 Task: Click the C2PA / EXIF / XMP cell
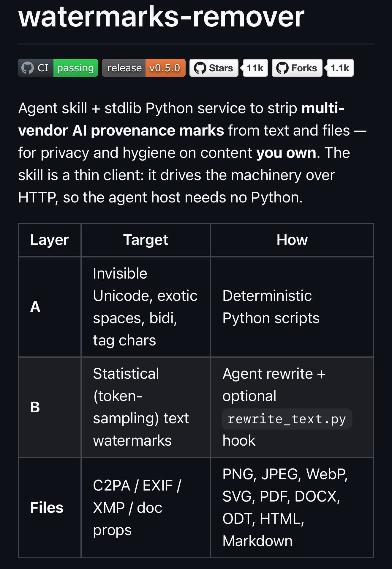[x=146, y=508]
